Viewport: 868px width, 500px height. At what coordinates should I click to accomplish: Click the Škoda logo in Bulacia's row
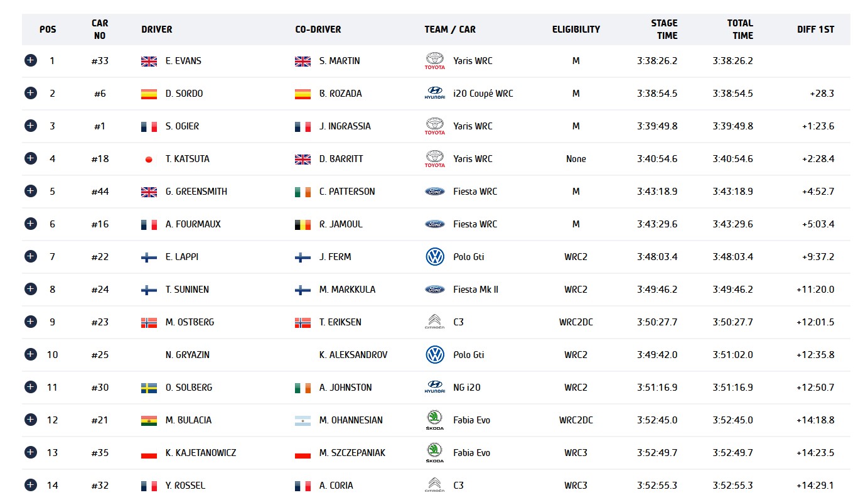[434, 420]
